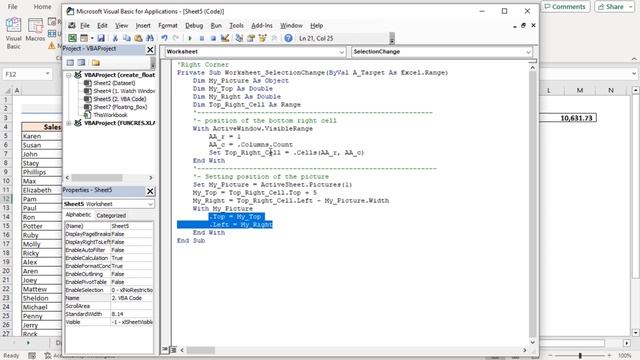Open the Edit menu
640x360 pixels.
click(102, 25)
